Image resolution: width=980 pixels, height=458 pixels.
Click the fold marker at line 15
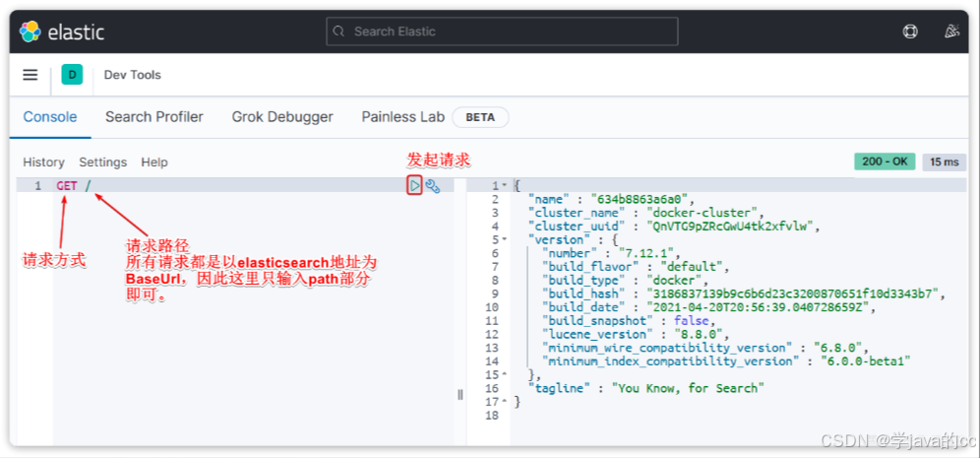[505, 375]
